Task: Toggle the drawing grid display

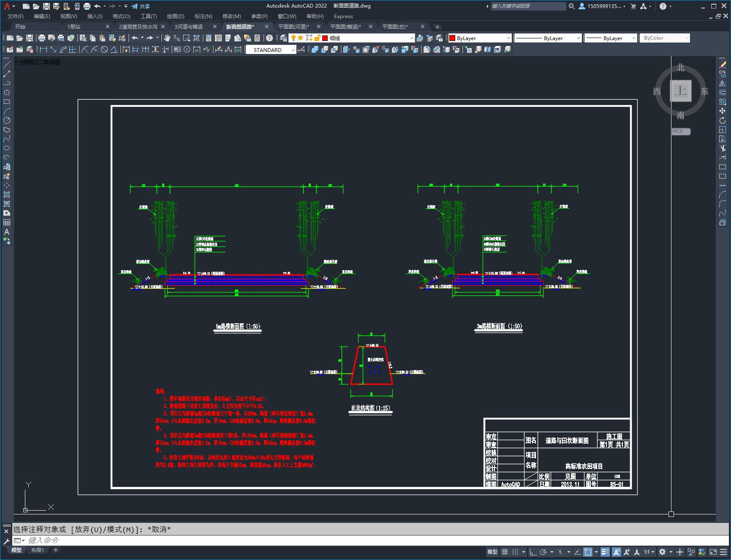Action: pyautogui.click(x=505, y=552)
